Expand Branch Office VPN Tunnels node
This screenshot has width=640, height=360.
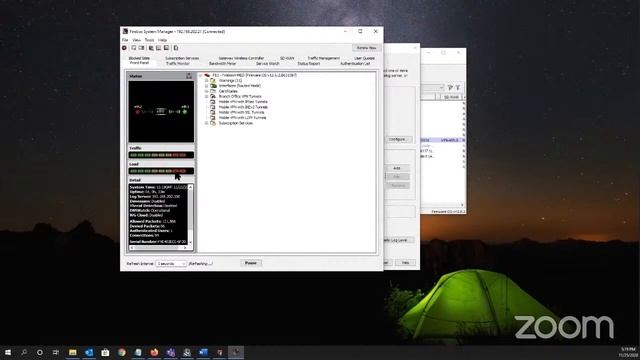[207, 96]
